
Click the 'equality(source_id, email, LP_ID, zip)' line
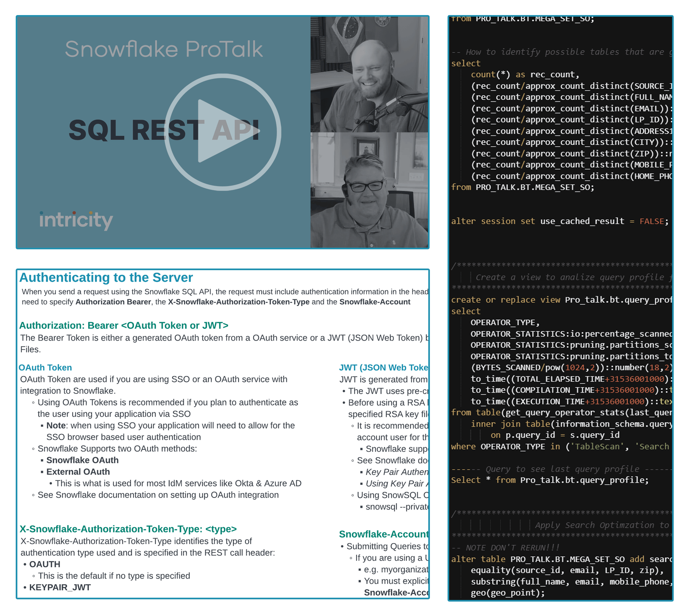567,570
